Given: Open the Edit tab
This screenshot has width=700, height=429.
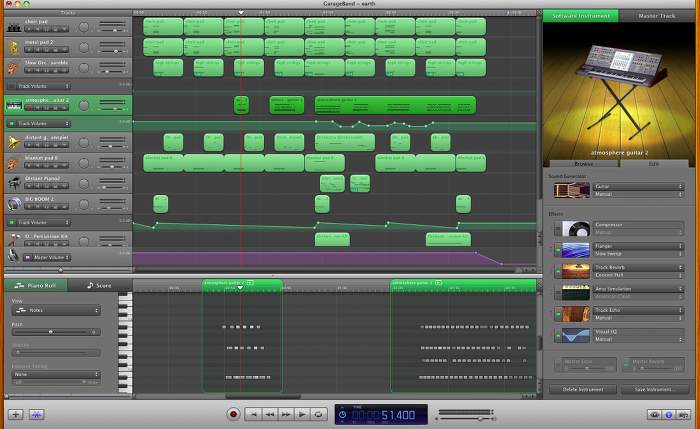Looking at the screenshot, I should [x=654, y=164].
